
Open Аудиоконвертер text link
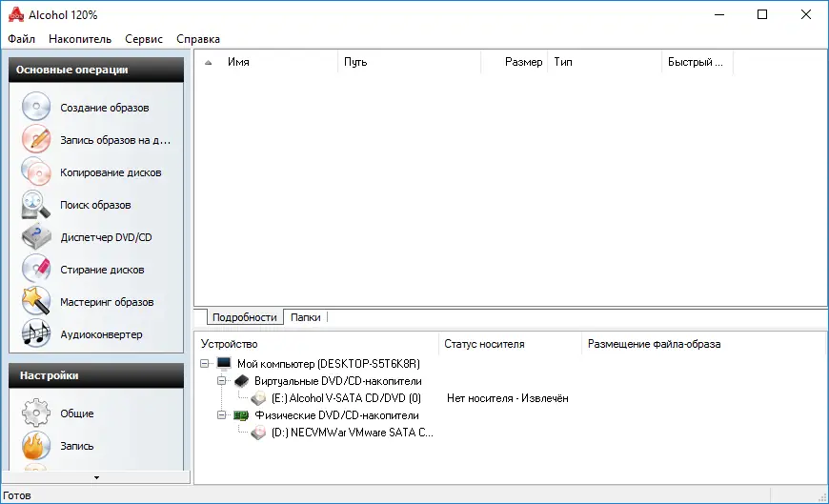pyautogui.click(x=101, y=334)
